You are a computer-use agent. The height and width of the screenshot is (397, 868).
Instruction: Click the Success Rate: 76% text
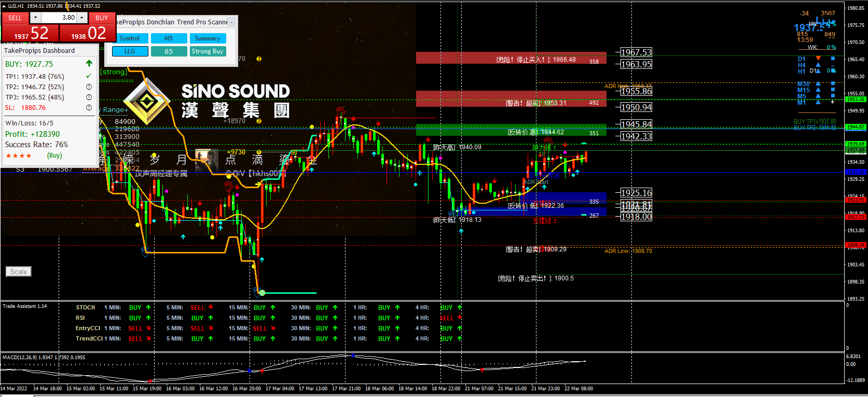(36, 145)
